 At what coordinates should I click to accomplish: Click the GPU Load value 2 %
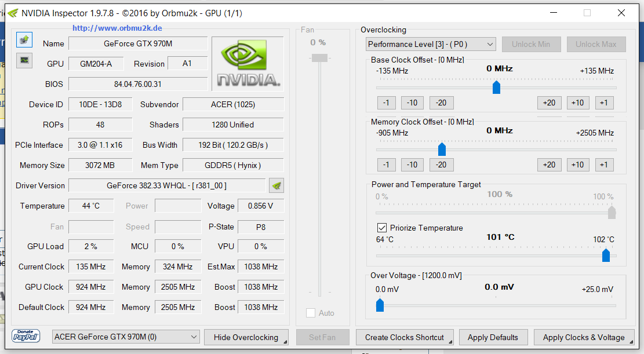tap(91, 246)
